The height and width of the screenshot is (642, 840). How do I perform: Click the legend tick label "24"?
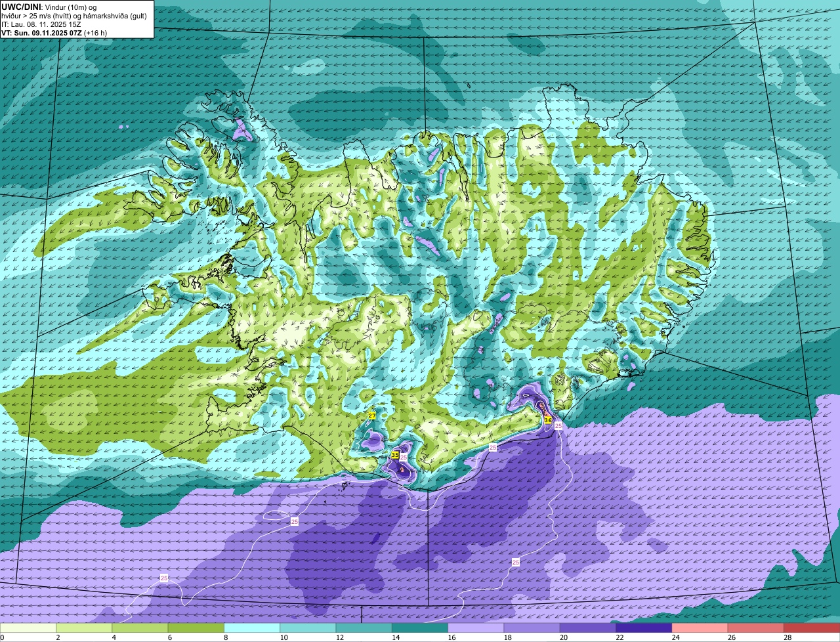(x=675, y=637)
